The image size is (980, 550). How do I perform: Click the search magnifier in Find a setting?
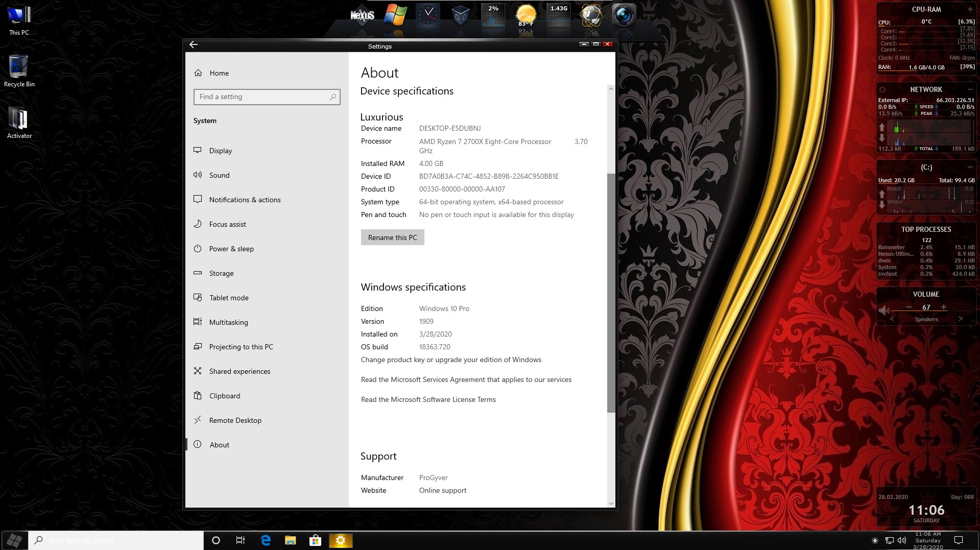333,97
